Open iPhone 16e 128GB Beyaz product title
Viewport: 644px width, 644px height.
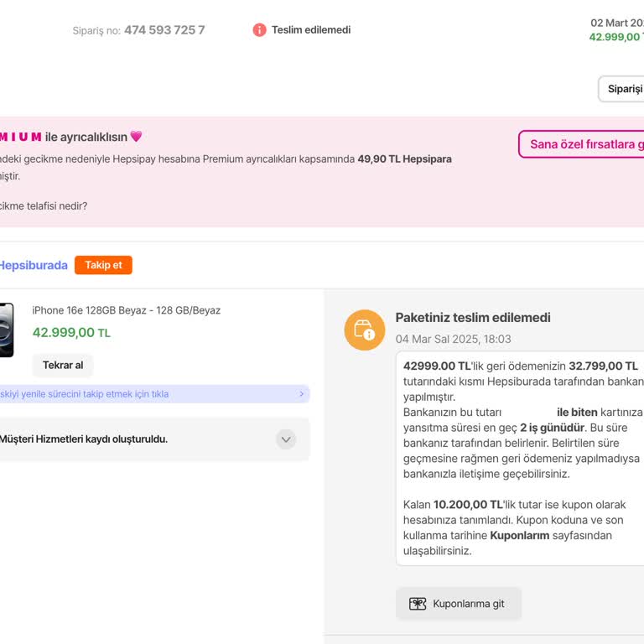coord(127,310)
